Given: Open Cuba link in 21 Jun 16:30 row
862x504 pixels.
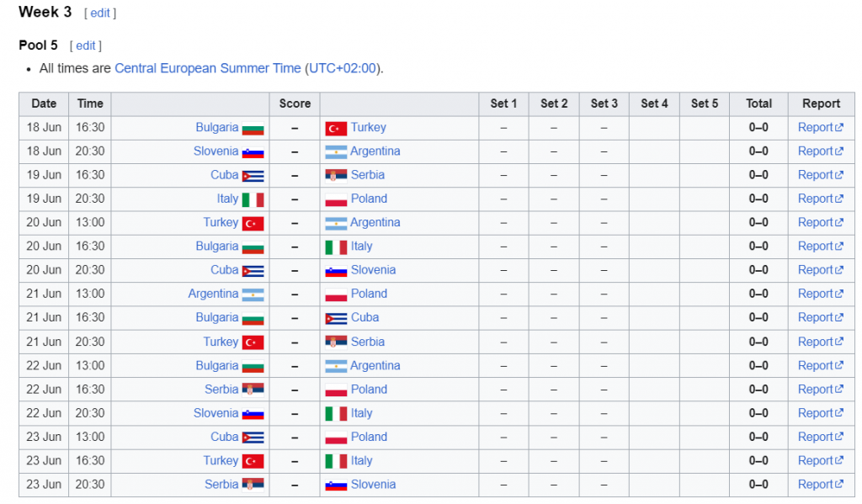Looking at the screenshot, I should click(x=365, y=318).
